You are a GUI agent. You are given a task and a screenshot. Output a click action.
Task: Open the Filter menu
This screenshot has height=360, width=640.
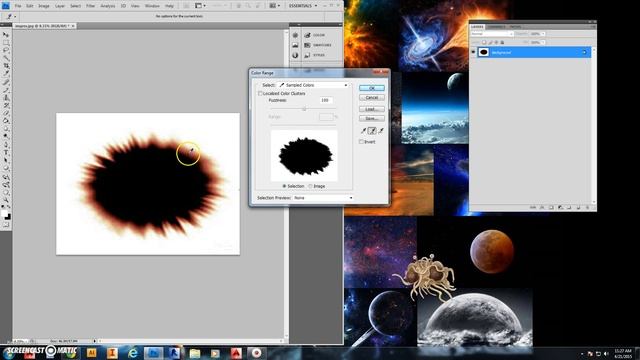(x=91, y=6)
